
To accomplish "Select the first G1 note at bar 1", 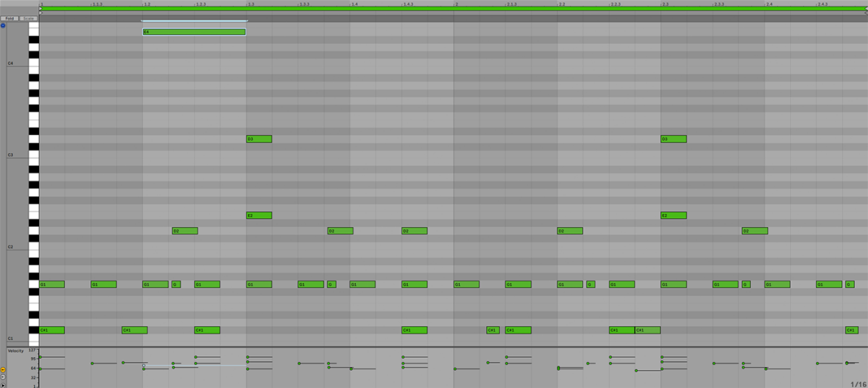I will (52, 285).
